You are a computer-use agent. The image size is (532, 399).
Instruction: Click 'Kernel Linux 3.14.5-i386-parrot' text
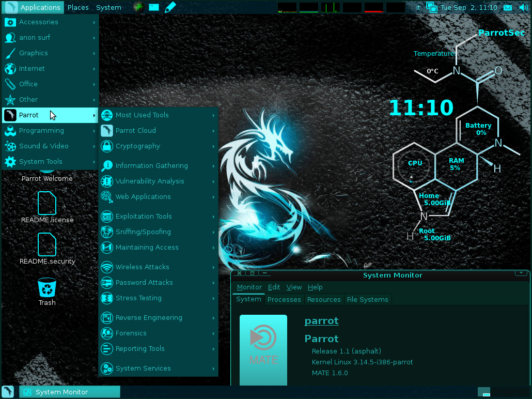click(362, 362)
